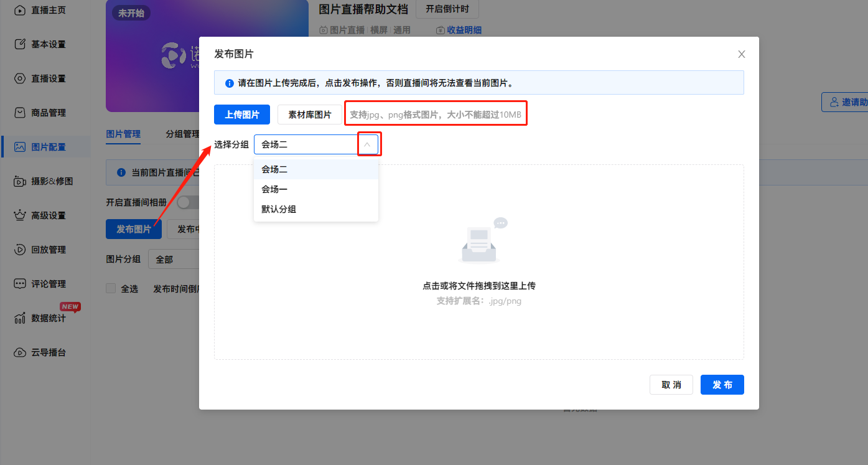The width and height of the screenshot is (868, 465).
Task: Click the 发布图片 button behind the dialog
Action: point(134,229)
